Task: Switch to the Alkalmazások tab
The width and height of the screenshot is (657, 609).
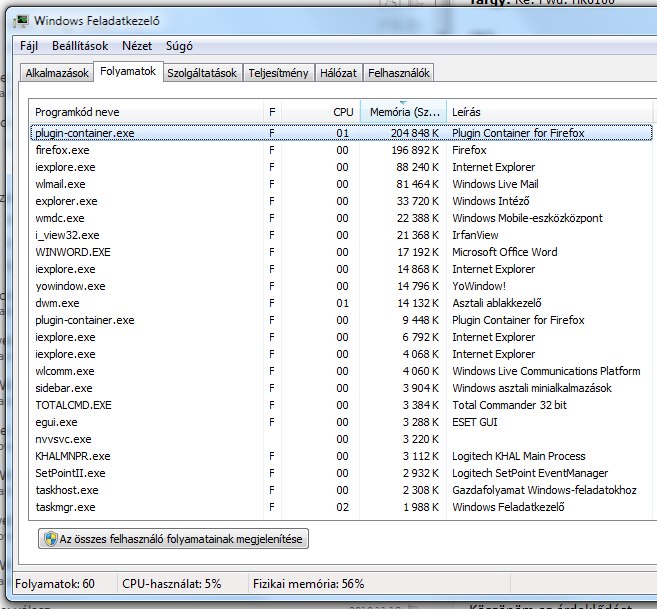Action: [56, 73]
